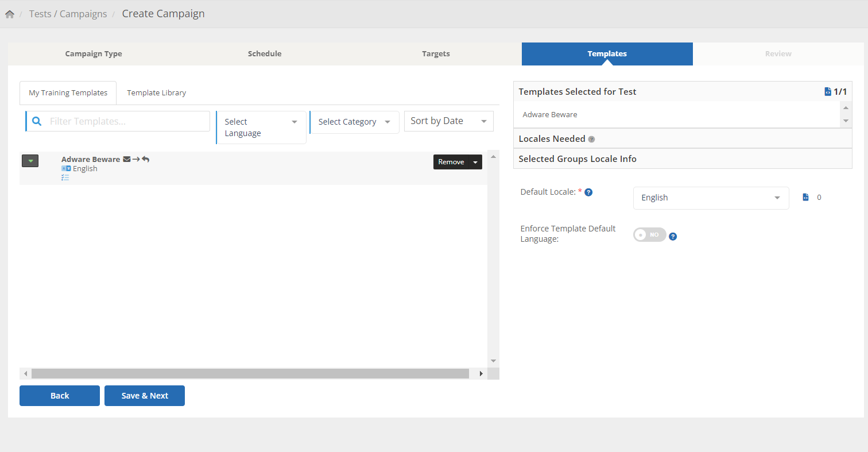Click the translation icon next to English
Viewport: 868px width, 452px height.
coord(66,168)
